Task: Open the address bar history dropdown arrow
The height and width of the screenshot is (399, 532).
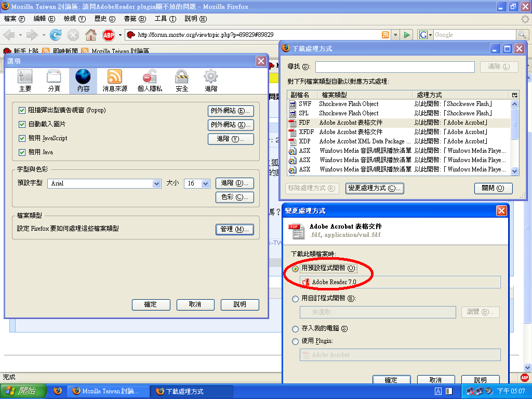Action: 395,35
